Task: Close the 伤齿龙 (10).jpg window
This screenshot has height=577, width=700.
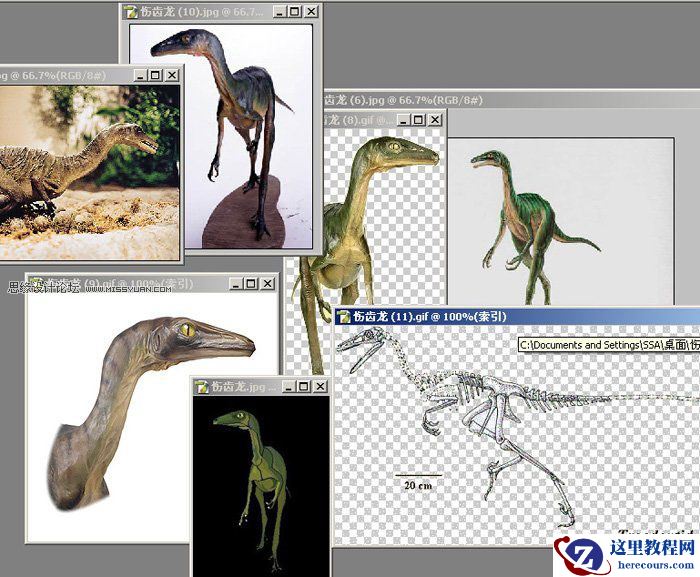Action: point(311,12)
